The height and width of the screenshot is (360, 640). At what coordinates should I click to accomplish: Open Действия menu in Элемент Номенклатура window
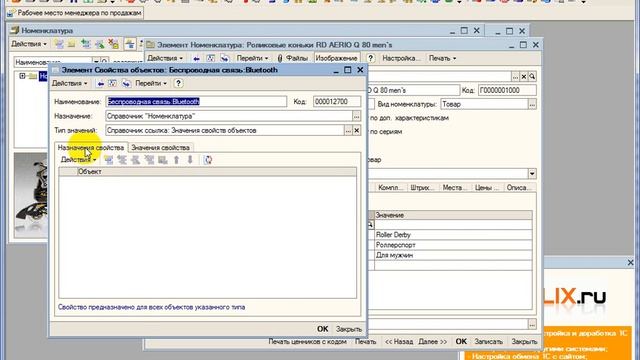click(x=165, y=58)
